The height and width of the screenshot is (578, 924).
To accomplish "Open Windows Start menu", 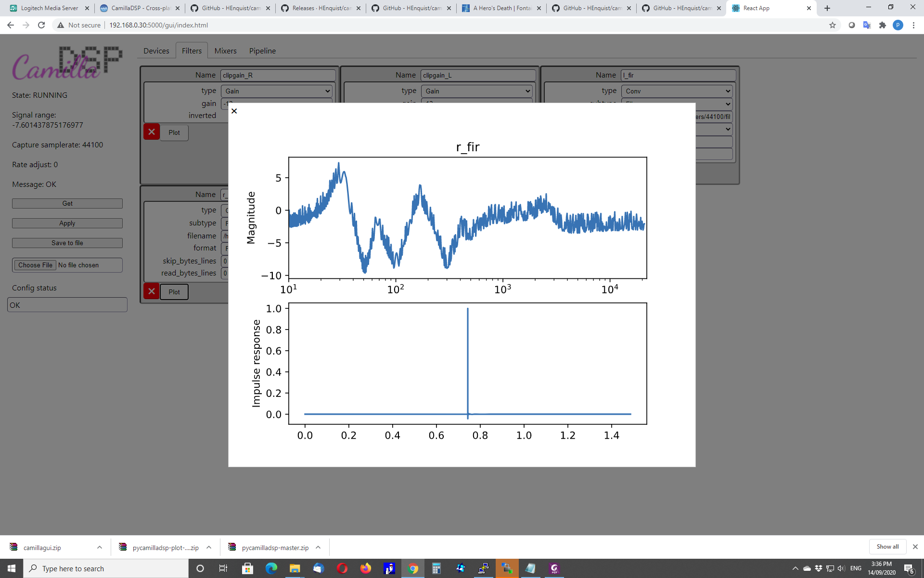I will click(12, 568).
